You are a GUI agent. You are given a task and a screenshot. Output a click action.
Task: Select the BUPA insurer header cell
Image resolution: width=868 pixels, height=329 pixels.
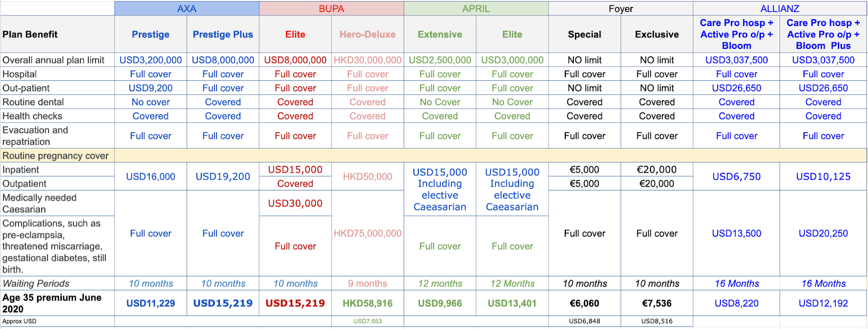point(331,9)
